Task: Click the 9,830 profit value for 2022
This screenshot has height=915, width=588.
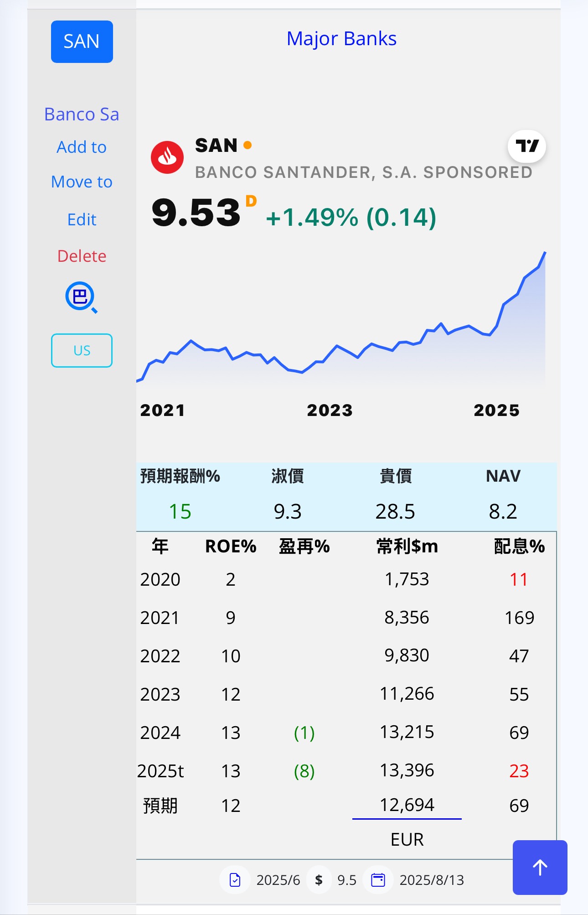Action: 407,655
